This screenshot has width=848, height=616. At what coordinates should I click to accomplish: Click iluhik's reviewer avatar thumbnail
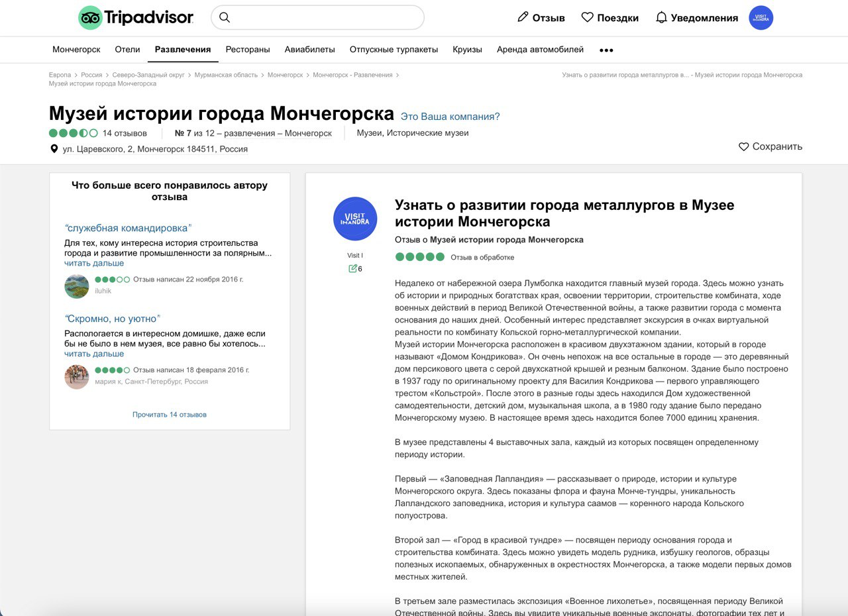point(77,286)
